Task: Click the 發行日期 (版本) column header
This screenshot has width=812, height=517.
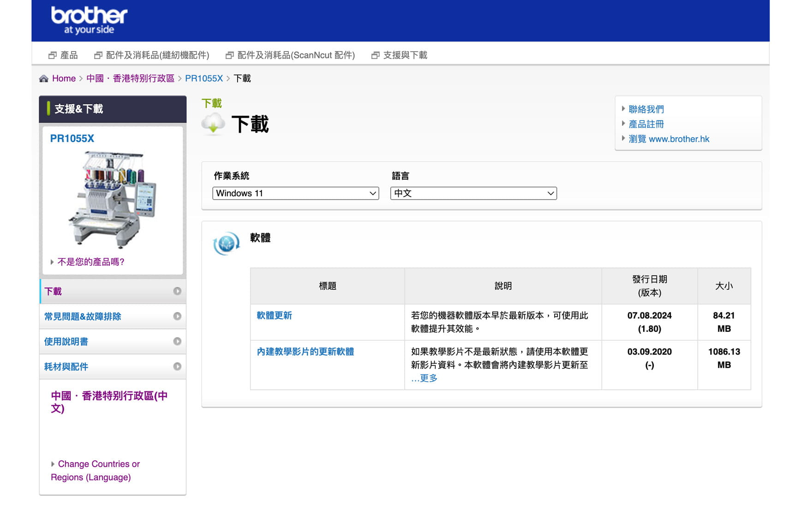Action: [650, 286]
